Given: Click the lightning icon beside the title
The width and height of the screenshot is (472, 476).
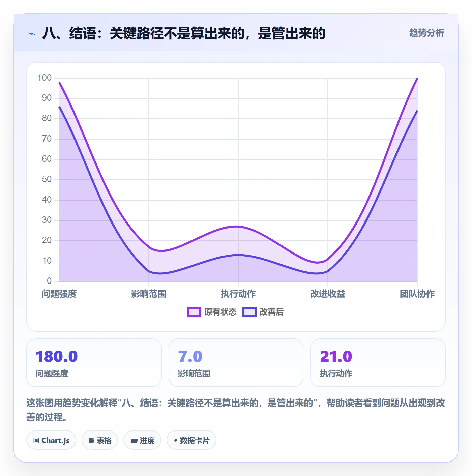Looking at the screenshot, I should pos(32,34).
